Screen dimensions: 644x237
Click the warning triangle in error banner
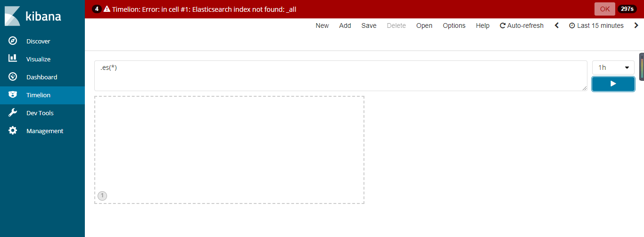pos(107,9)
